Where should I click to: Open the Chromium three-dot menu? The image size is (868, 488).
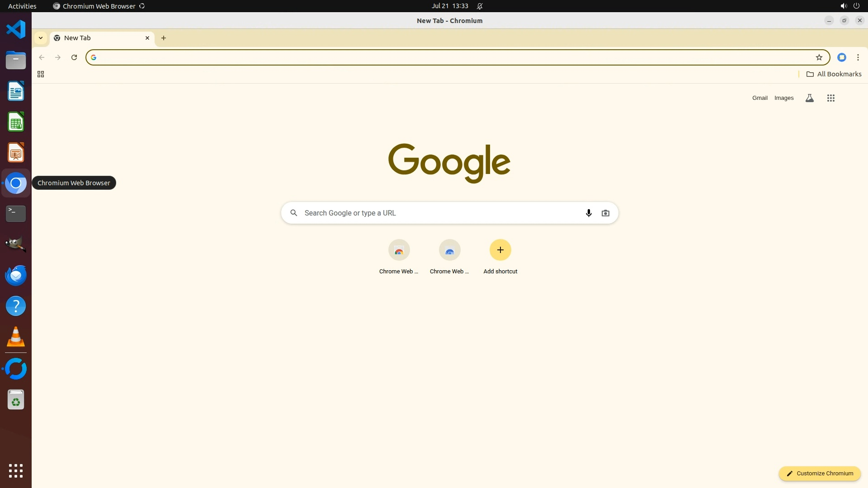click(x=858, y=57)
